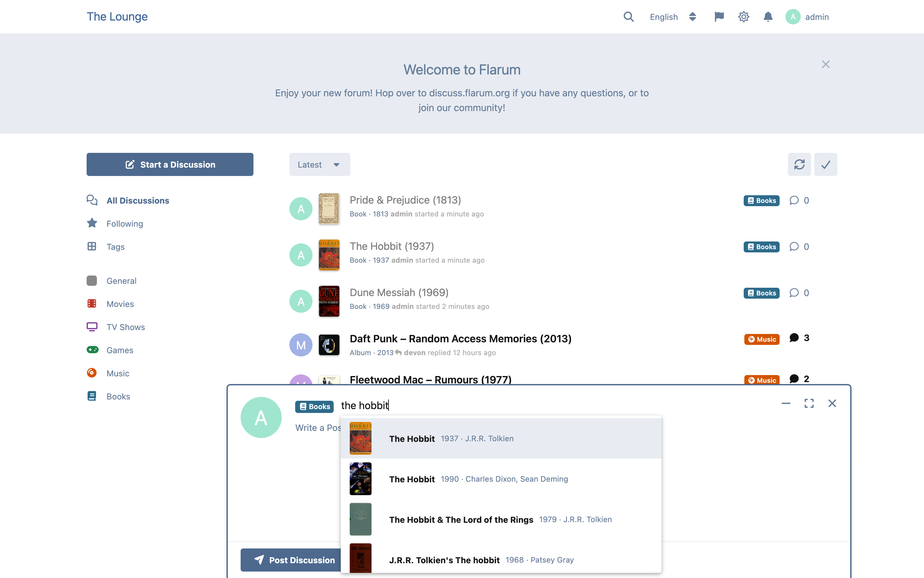Open the search magnifier icon

pos(629,17)
